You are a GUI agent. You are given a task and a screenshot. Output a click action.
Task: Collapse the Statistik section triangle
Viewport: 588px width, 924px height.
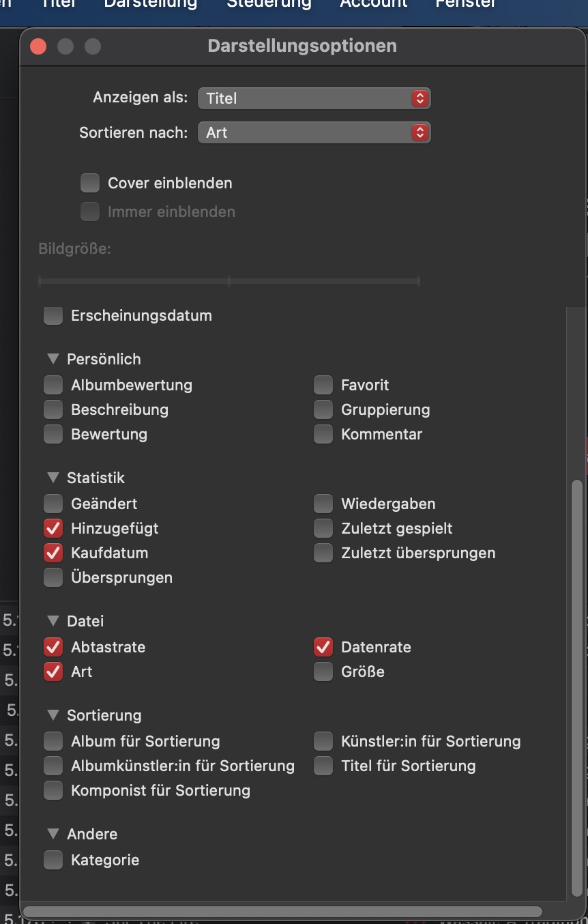pyautogui.click(x=53, y=478)
